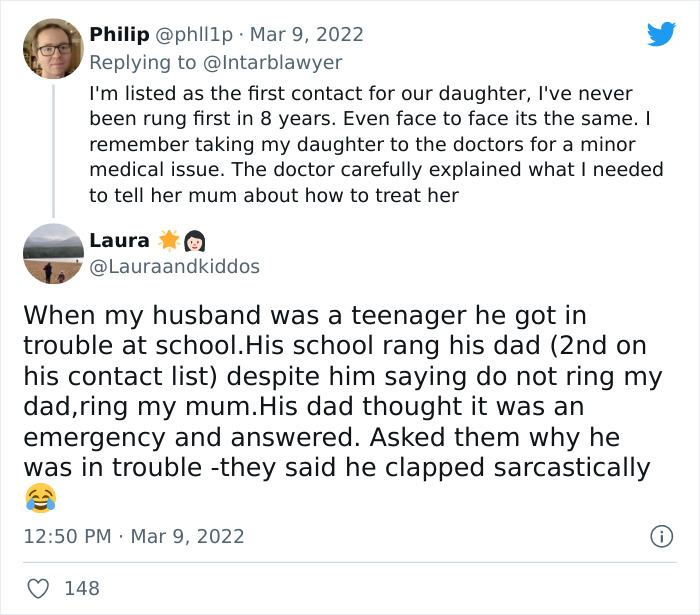
Task: Click Laura's tweet about clapping sarcastically
Action: point(340,391)
